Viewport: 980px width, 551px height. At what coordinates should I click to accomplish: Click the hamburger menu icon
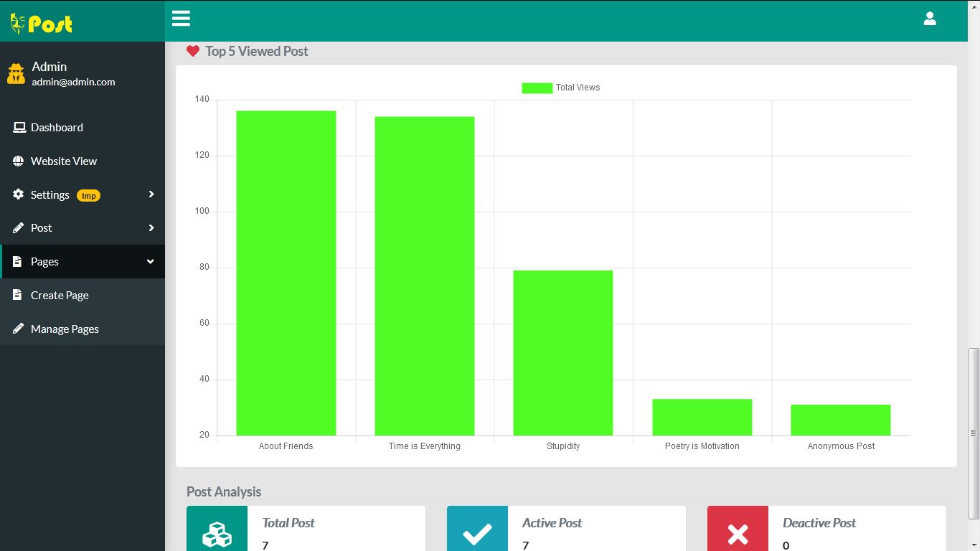181,19
